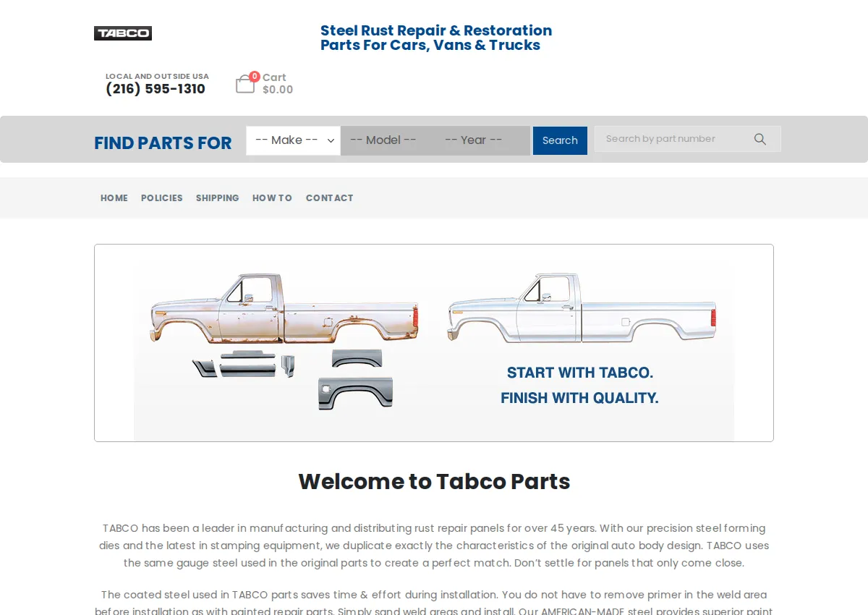Click the blue Search button
This screenshot has height=615, width=868.
(x=560, y=140)
